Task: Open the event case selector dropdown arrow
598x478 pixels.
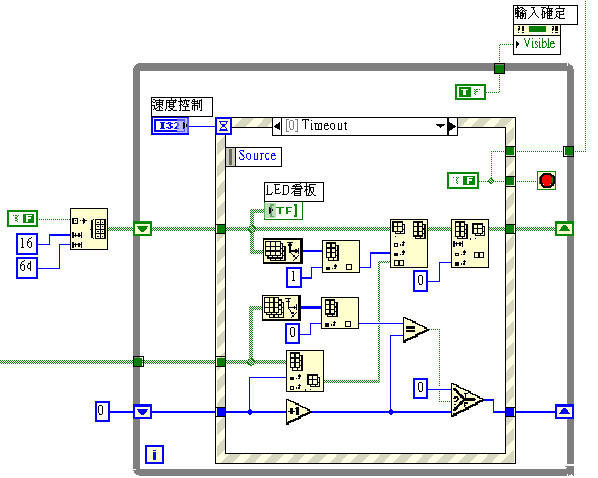Action: click(440, 126)
